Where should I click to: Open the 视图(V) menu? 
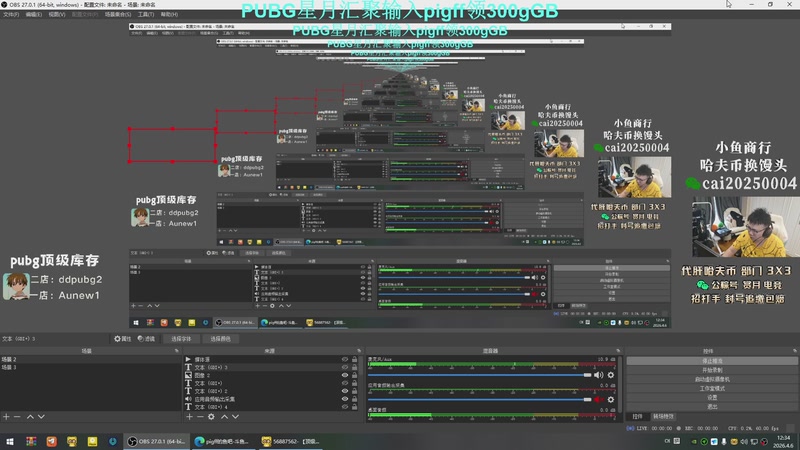point(57,14)
